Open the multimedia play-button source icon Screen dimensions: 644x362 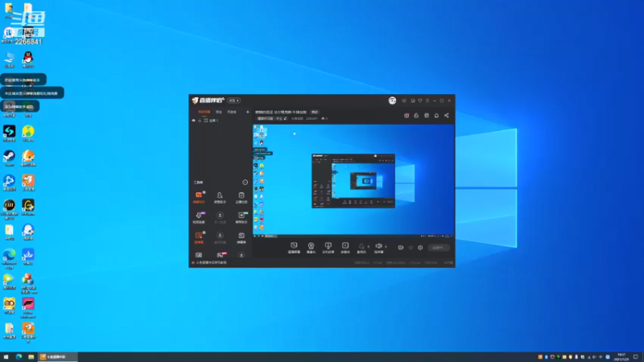345,246
